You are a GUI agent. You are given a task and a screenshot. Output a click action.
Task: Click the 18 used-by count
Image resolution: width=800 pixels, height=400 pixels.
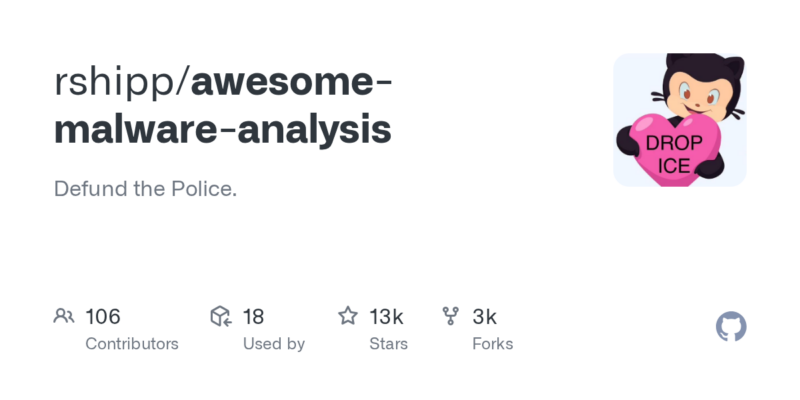(x=253, y=317)
